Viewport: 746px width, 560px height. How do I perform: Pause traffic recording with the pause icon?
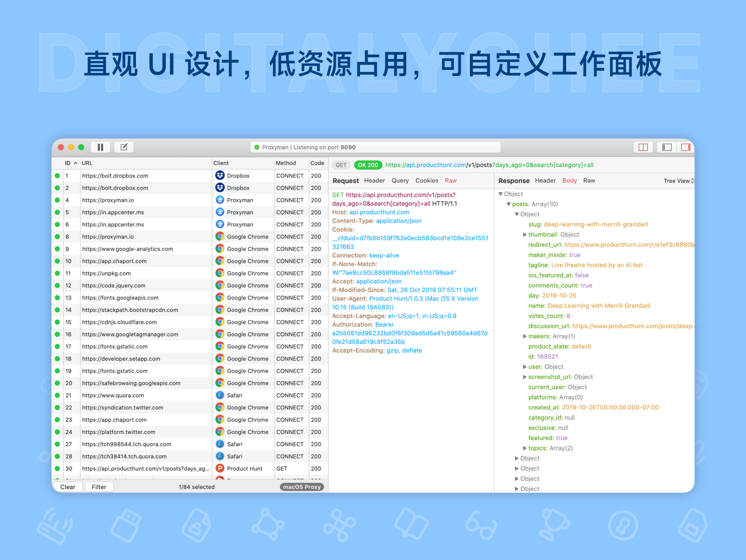[x=100, y=147]
